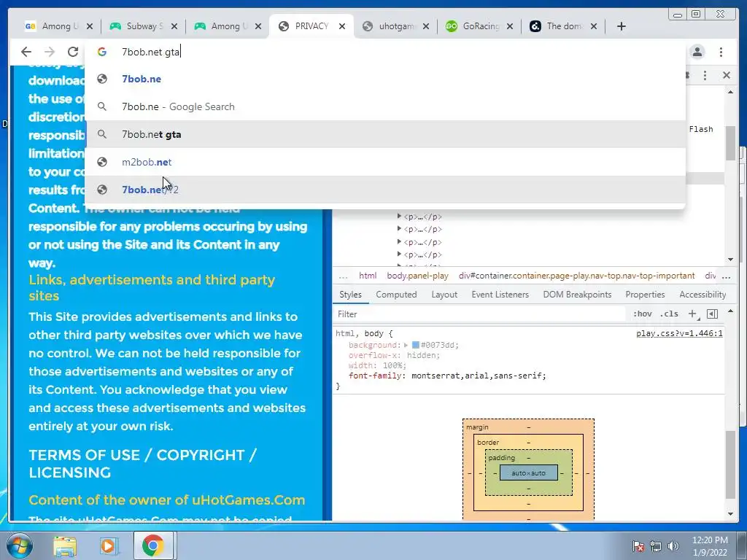Open the Computed tab in DevTools
The width and height of the screenshot is (747, 560).
pyautogui.click(x=396, y=295)
